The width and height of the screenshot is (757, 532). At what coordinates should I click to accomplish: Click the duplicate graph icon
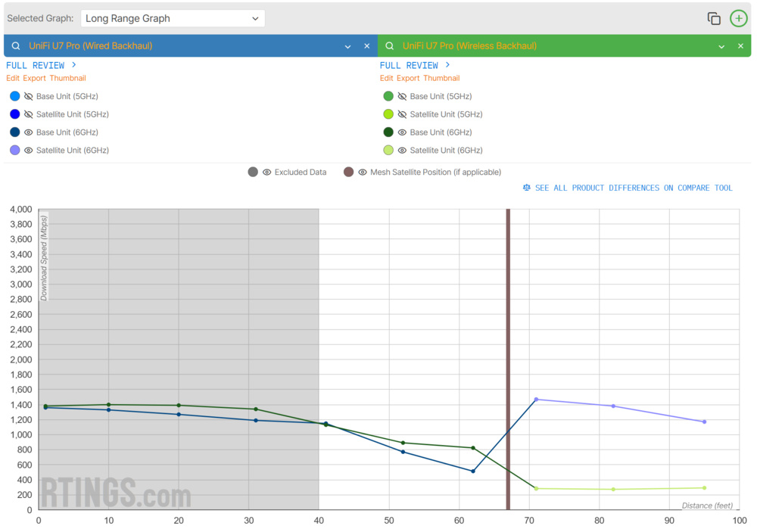coord(712,17)
